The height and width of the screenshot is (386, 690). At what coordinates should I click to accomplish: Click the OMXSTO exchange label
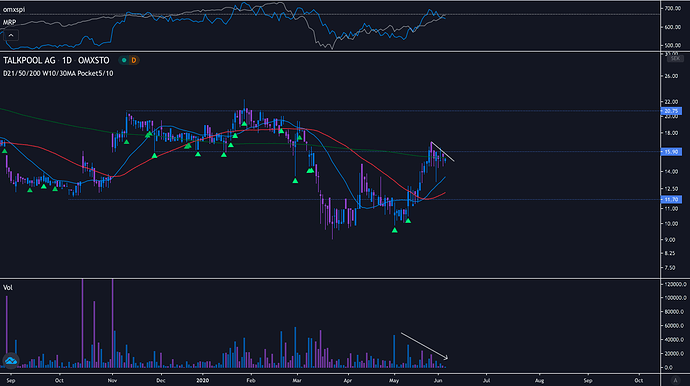(x=94, y=60)
